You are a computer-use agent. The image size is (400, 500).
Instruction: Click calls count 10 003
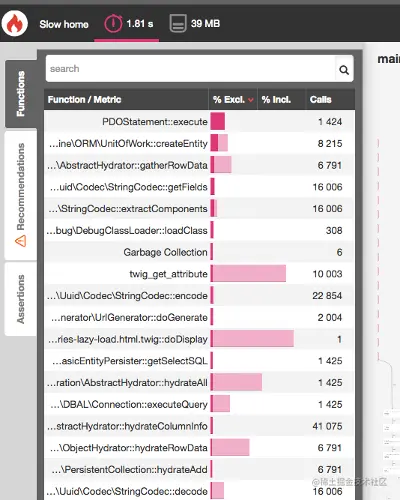(327, 274)
